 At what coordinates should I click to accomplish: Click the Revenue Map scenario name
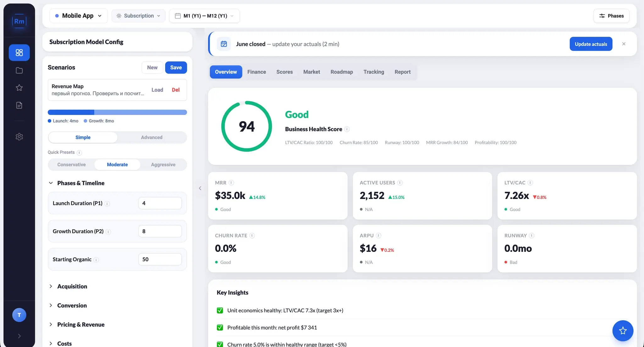(x=68, y=86)
